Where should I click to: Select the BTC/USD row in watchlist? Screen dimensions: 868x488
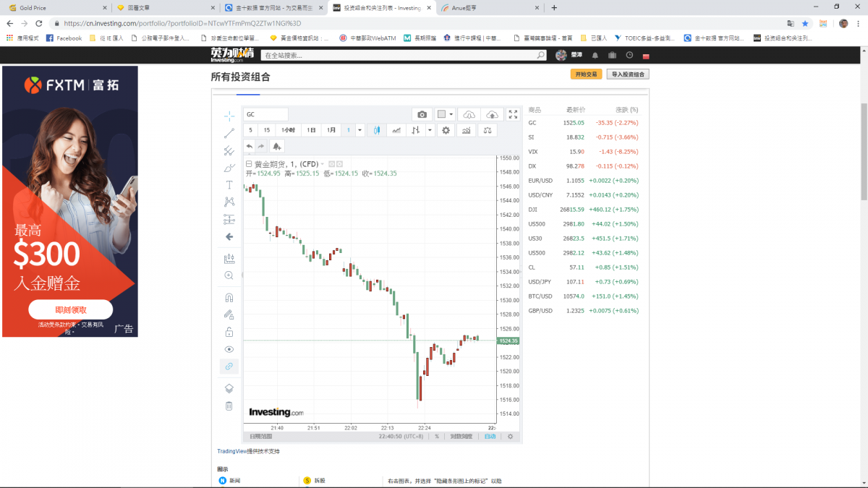tap(584, 296)
